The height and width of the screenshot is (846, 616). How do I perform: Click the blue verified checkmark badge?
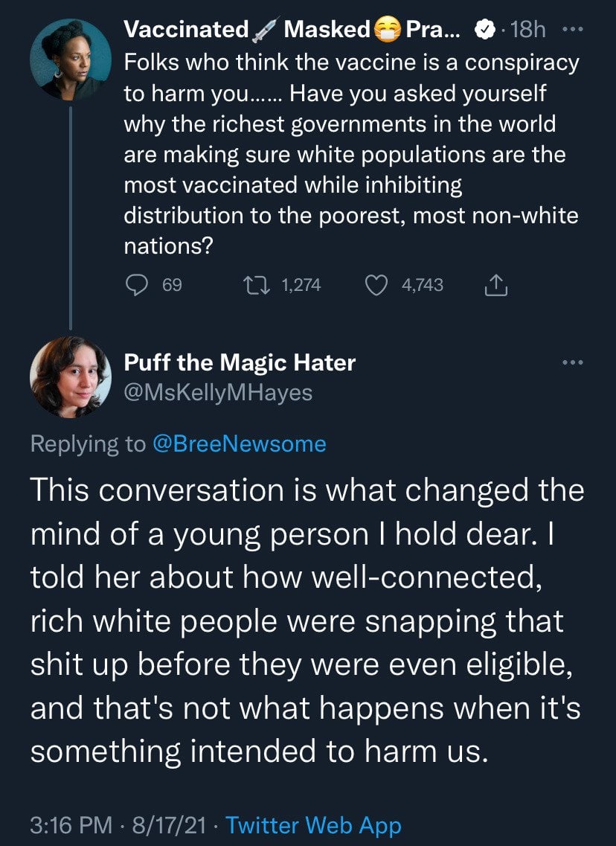point(483,30)
